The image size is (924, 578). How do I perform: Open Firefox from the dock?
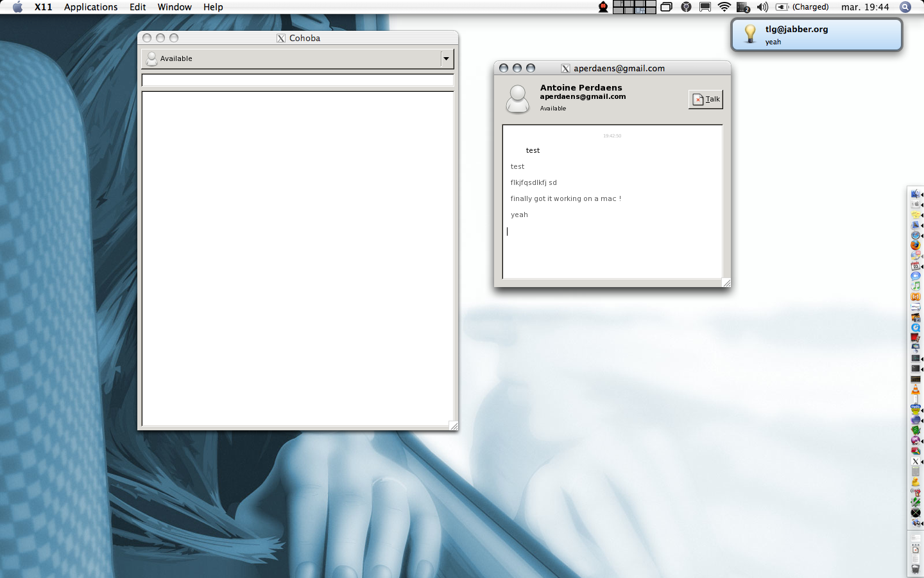[916, 245]
